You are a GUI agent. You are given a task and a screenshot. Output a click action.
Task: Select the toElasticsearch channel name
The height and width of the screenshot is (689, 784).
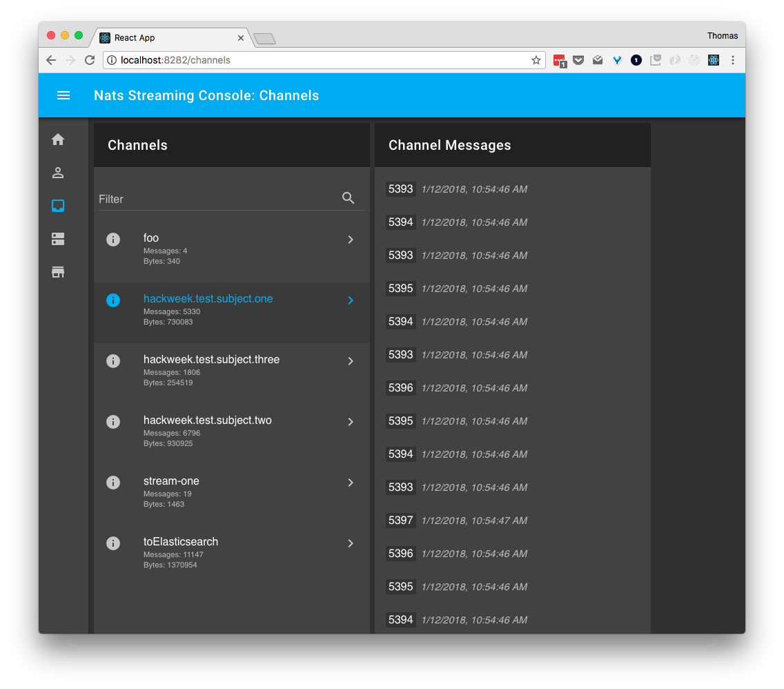click(x=181, y=541)
